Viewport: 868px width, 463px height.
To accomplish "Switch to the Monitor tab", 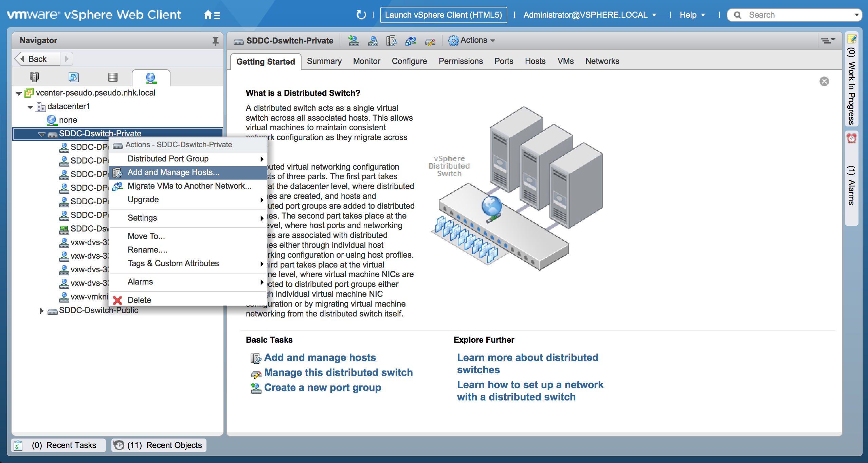I will coord(367,61).
